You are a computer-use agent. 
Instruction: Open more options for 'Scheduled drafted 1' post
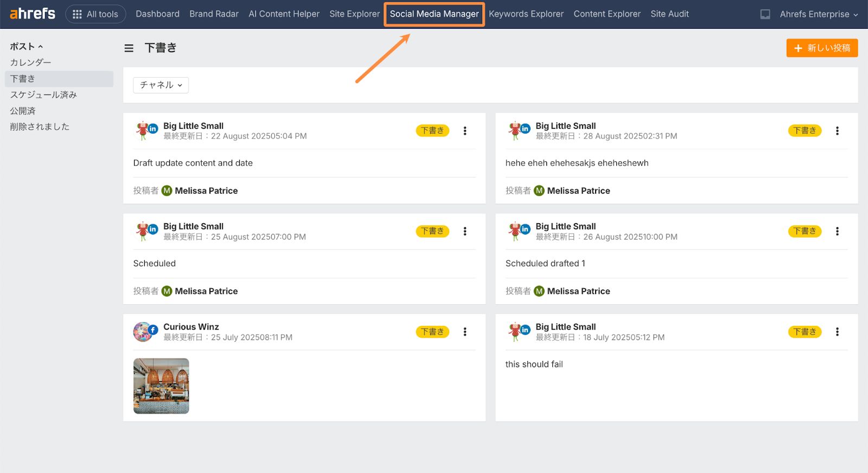[x=837, y=231]
